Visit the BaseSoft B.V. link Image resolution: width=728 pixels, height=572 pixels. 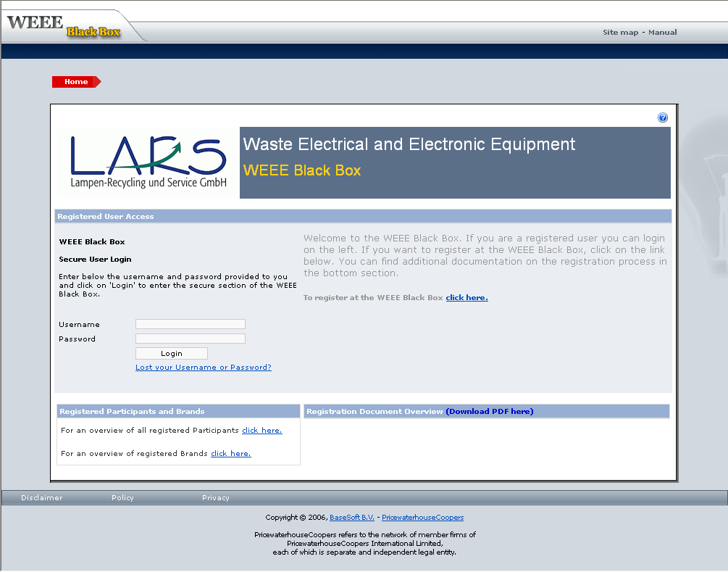(352, 517)
